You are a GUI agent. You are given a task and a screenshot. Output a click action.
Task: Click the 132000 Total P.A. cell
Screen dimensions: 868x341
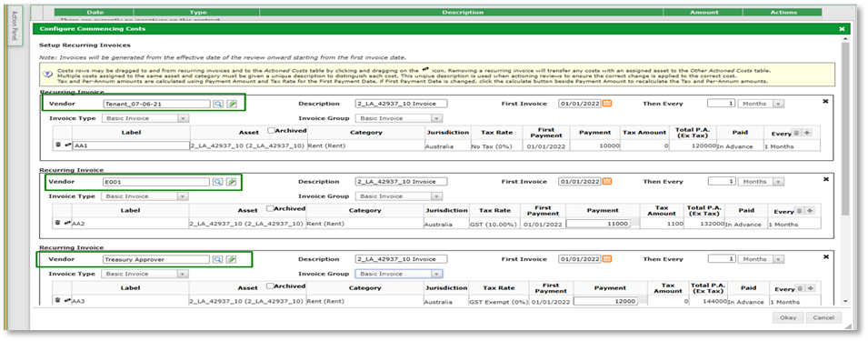pos(704,224)
